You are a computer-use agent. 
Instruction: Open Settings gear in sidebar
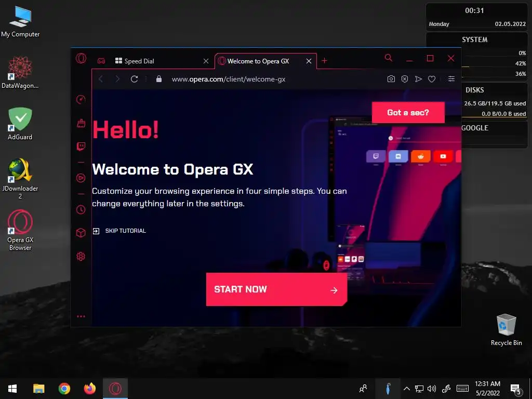pyautogui.click(x=81, y=257)
